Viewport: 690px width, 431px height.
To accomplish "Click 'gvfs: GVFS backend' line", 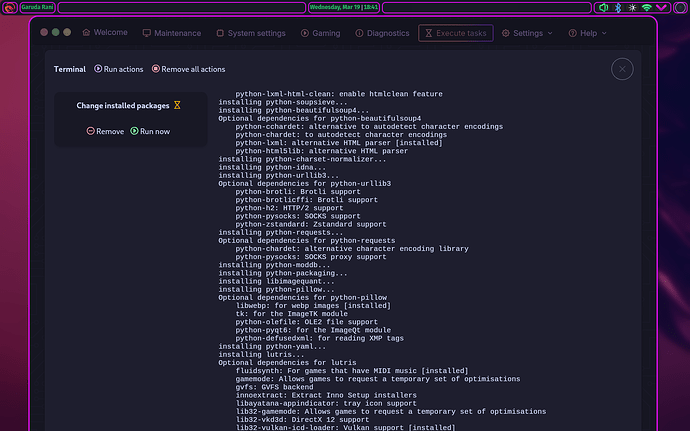I will 274,387.
